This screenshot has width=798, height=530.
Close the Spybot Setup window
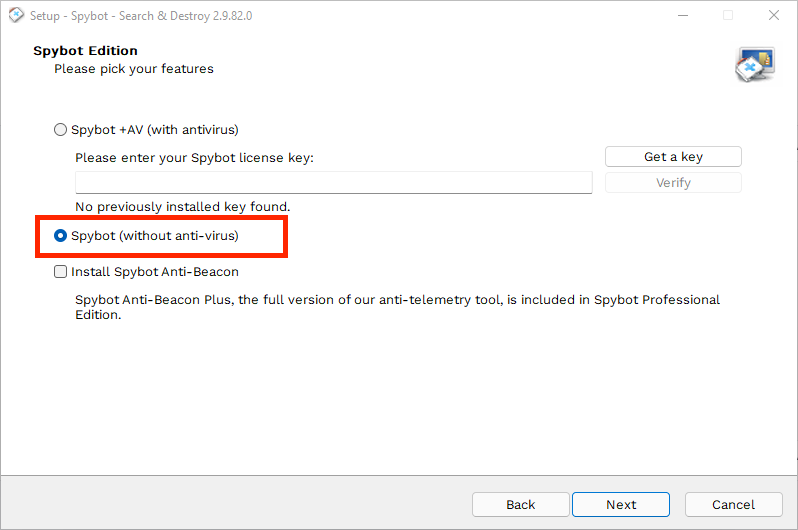(774, 16)
